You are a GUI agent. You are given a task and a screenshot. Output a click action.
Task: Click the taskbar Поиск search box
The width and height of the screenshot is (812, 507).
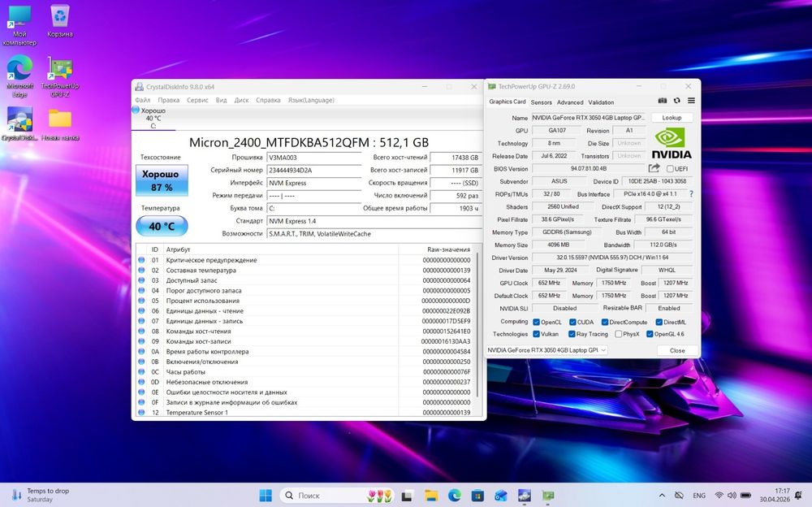337,496
